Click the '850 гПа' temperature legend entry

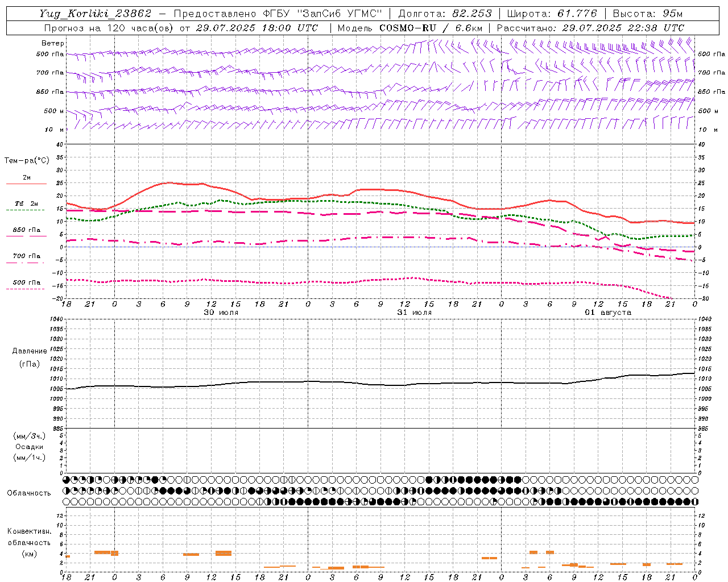click(27, 230)
